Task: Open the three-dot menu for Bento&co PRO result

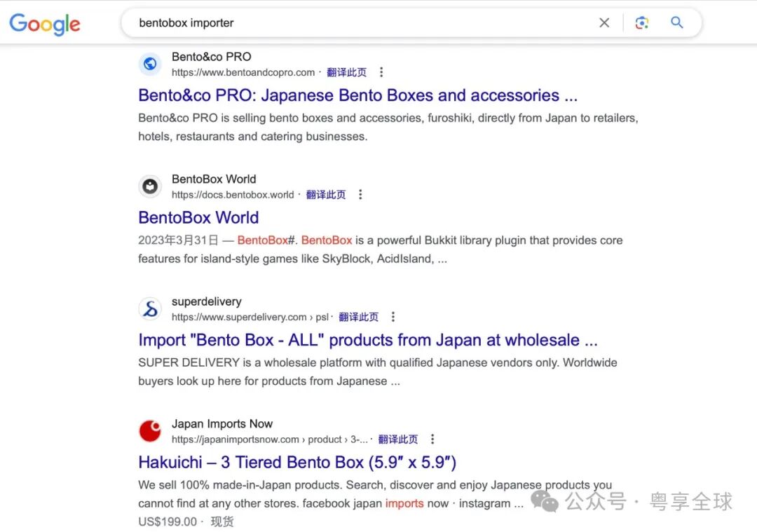Action: point(381,72)
